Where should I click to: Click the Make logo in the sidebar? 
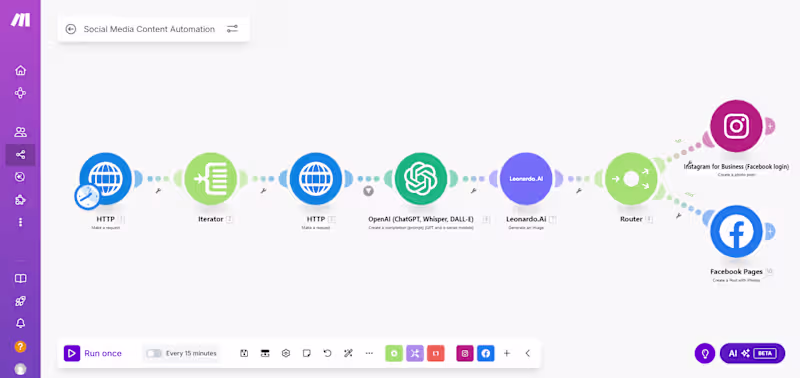click(20, 19)
